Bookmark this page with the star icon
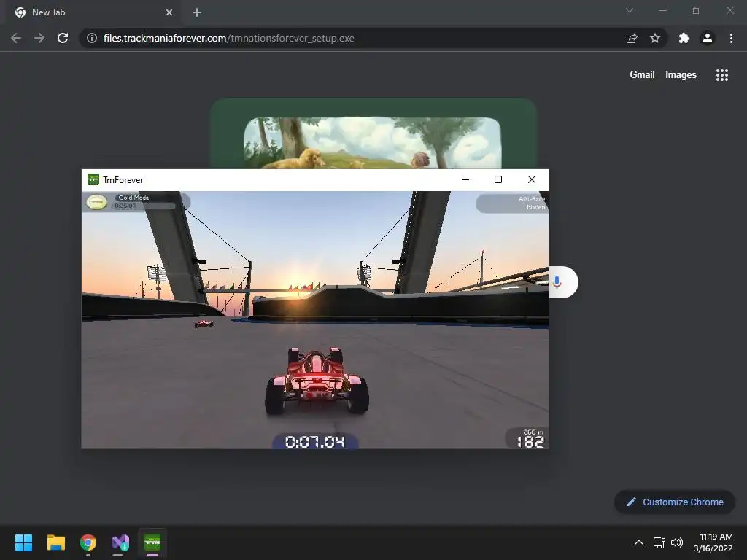Image resolution: width=747 pixels, height=560 pixels. tap(655, 38)
